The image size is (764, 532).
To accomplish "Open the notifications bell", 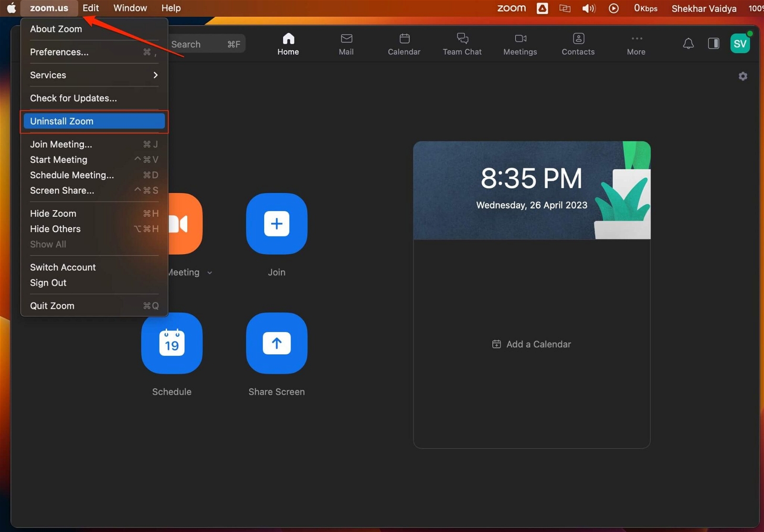I will point(688,44).
